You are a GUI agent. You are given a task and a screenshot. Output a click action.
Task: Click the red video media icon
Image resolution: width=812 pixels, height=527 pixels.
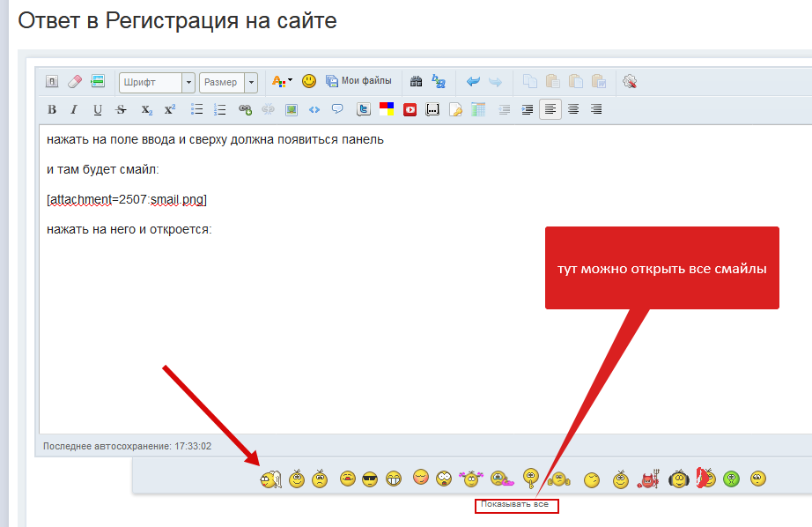click(x=410, y=110)
